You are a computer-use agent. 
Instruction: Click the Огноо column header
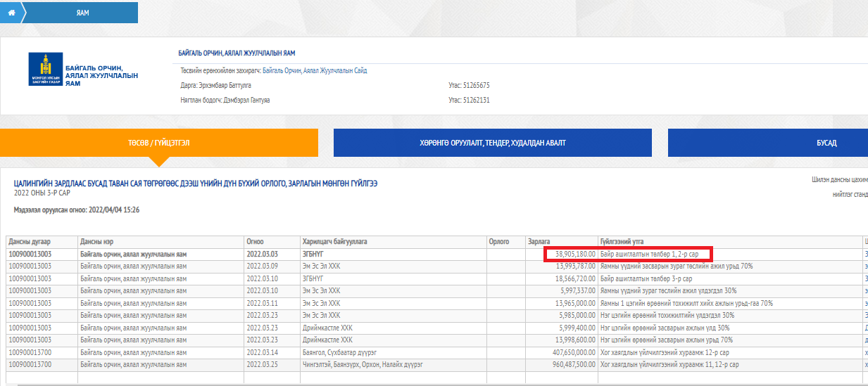(x=256, y=242)
